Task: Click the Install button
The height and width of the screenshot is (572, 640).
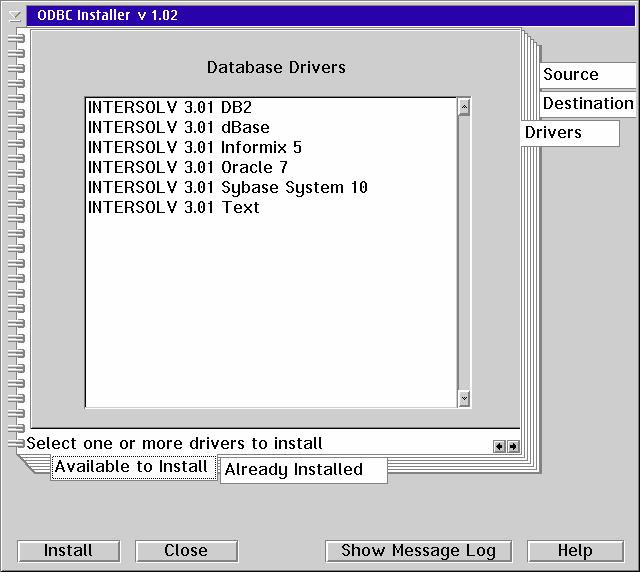Action: coord(69,551)
